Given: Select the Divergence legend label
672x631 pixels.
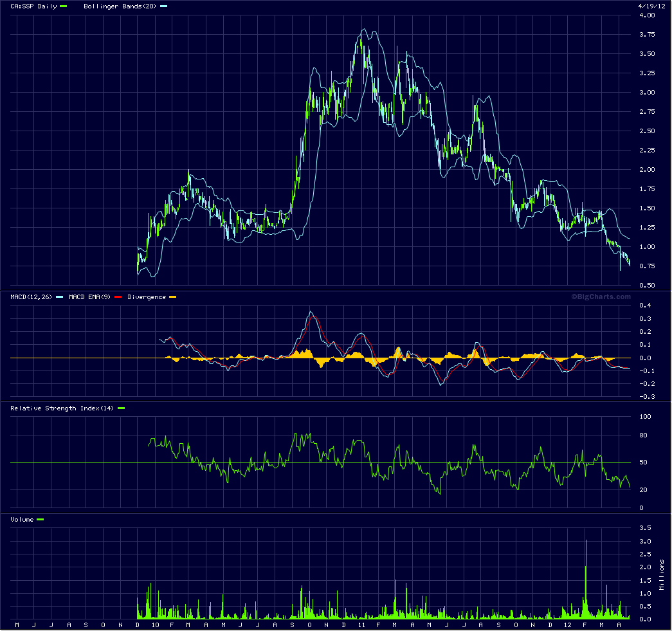Looking at the screenshot, I should click(x=147, y=297).
